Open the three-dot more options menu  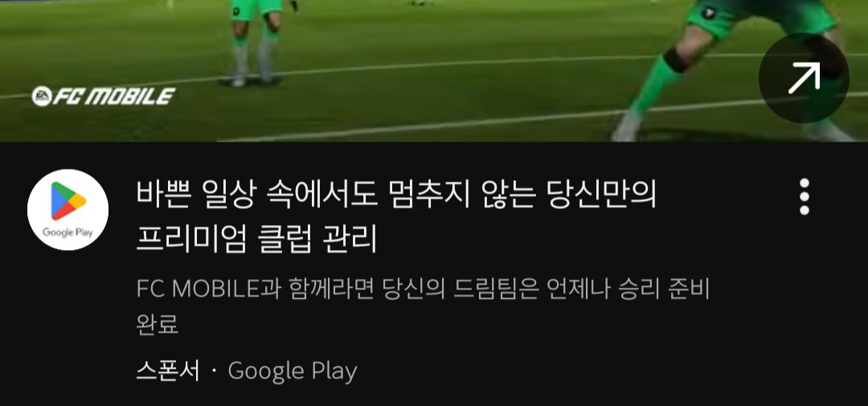805,197
